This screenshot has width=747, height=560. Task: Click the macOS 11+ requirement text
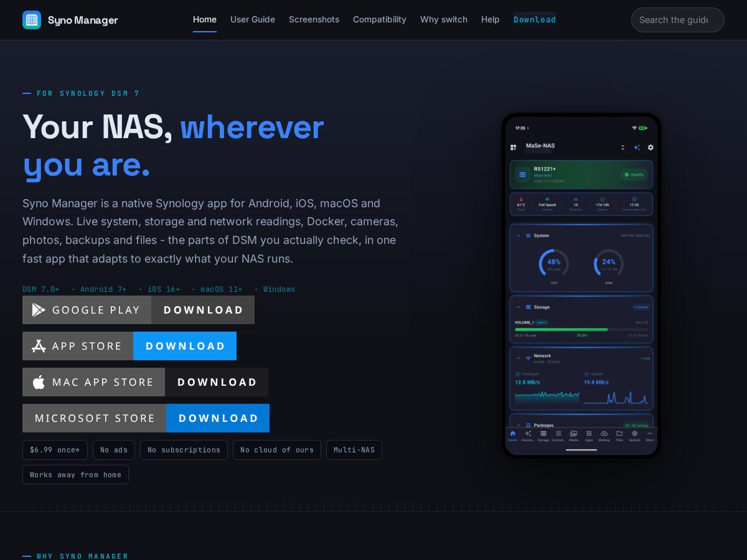pyautogui.click(x=221, y=289)
